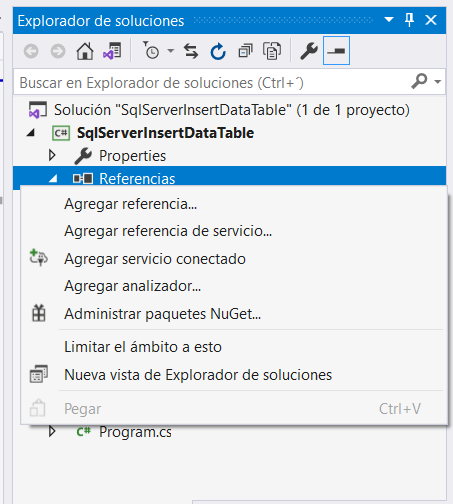Open the pending changes filter clock icon
This screenshot has width=453, height=504.
[151, 51]
